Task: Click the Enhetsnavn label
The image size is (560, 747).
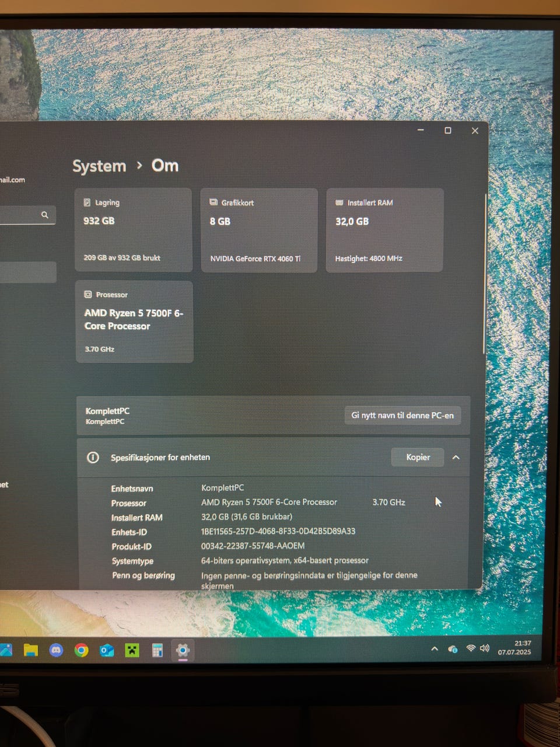Action: pos(132,488)
